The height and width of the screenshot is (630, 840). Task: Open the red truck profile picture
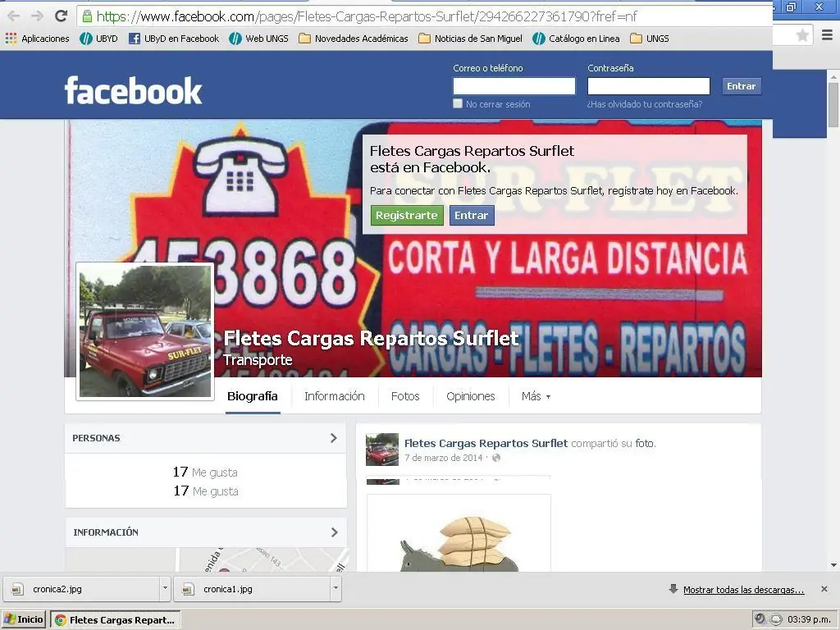pos(144,331)
